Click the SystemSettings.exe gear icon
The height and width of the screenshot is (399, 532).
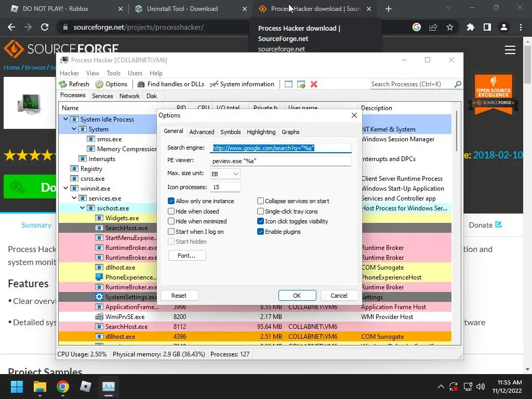[99, 297]
